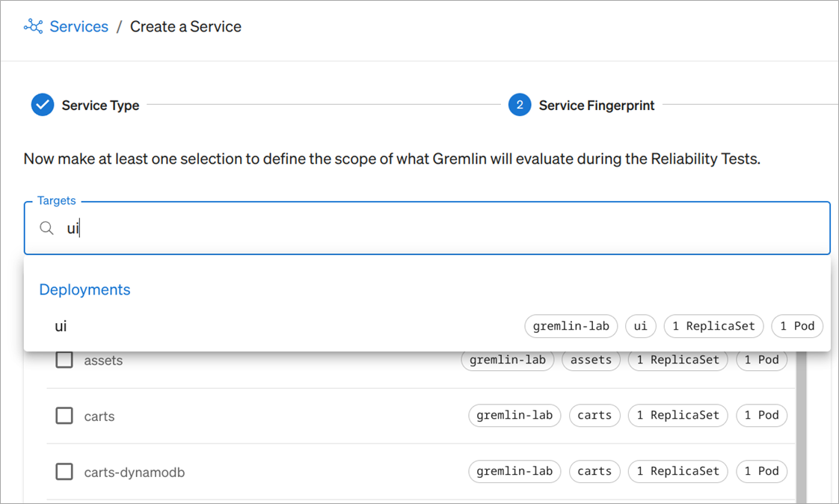
Task: Click the search magnifier icon in Targets
Action: tap(46, 228)
